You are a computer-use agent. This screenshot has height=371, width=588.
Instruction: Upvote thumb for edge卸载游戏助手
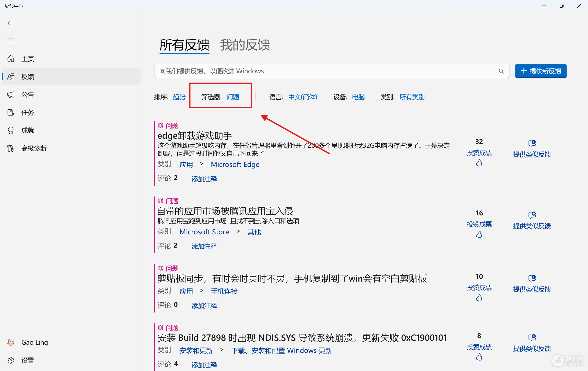point(479,163)
